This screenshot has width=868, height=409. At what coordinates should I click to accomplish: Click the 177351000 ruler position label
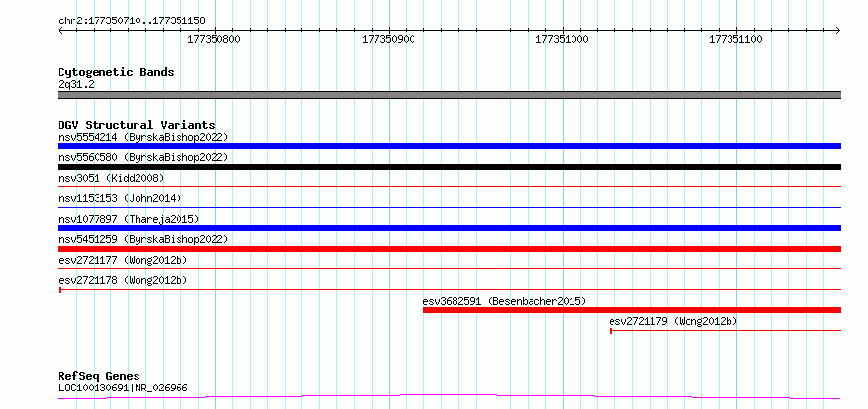point(563,39)
